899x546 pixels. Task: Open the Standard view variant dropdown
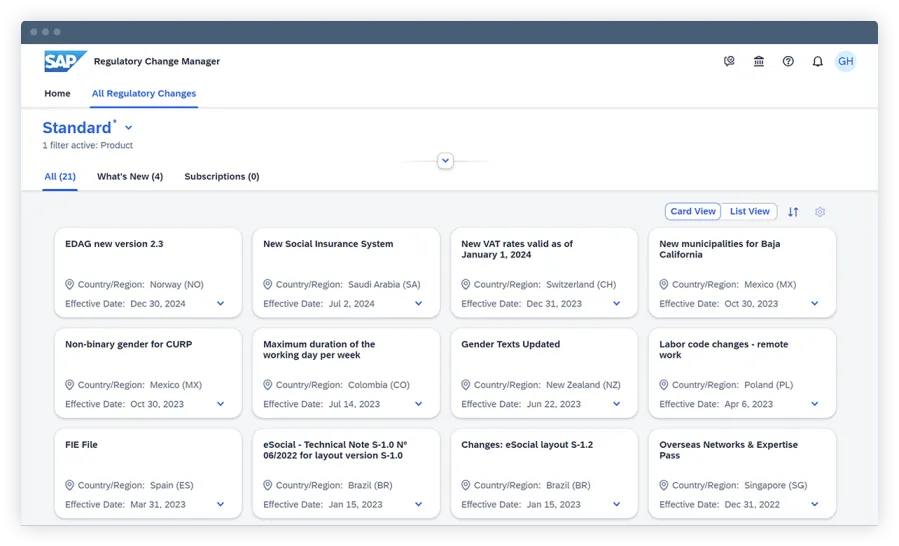[129, 128]
